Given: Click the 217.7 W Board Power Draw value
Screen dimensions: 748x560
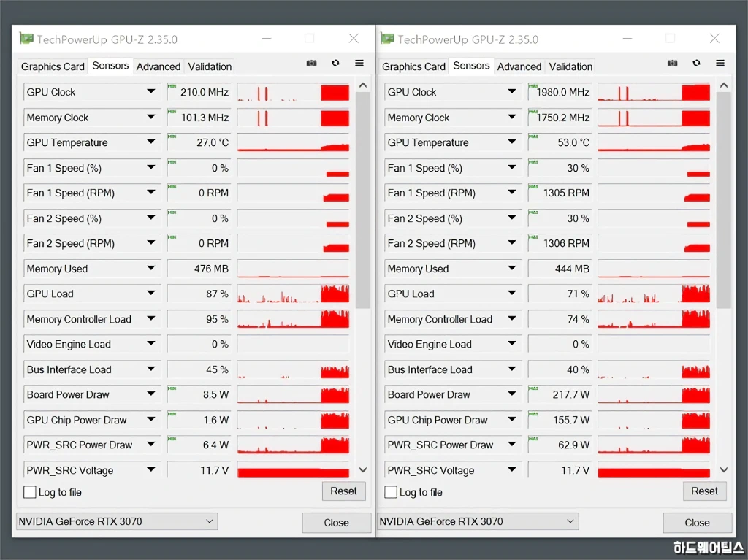Looking at the screenshot, I should pyautogui.click(x=571, y=395).
